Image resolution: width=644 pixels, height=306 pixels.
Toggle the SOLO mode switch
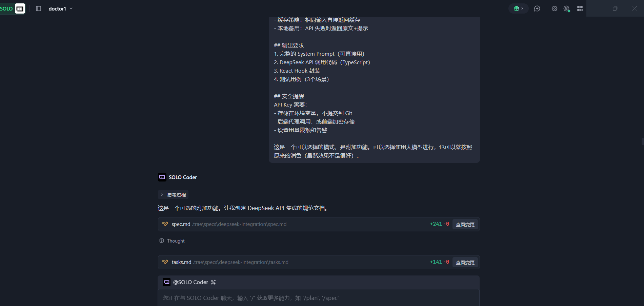(x=13, y=8)
